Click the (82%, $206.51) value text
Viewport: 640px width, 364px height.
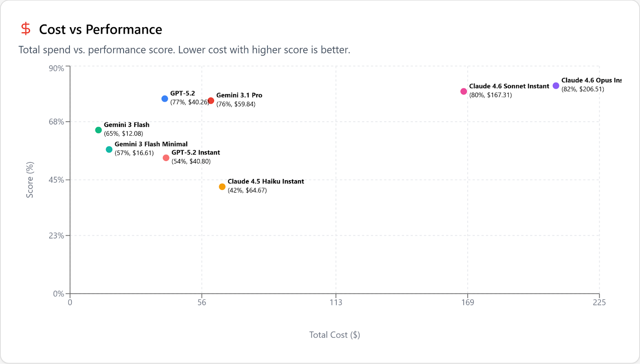click(582, 89)
